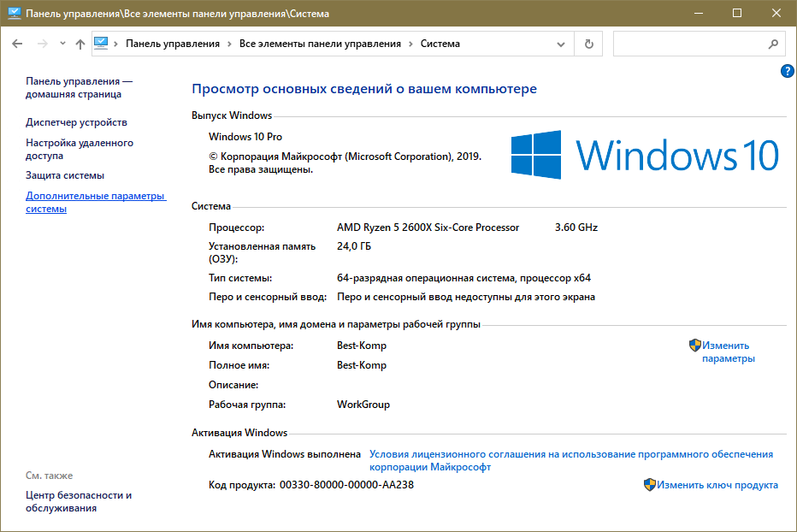797x532 pixels.
Task: Open Help with the blue question mark
Action: coord(788,71)
